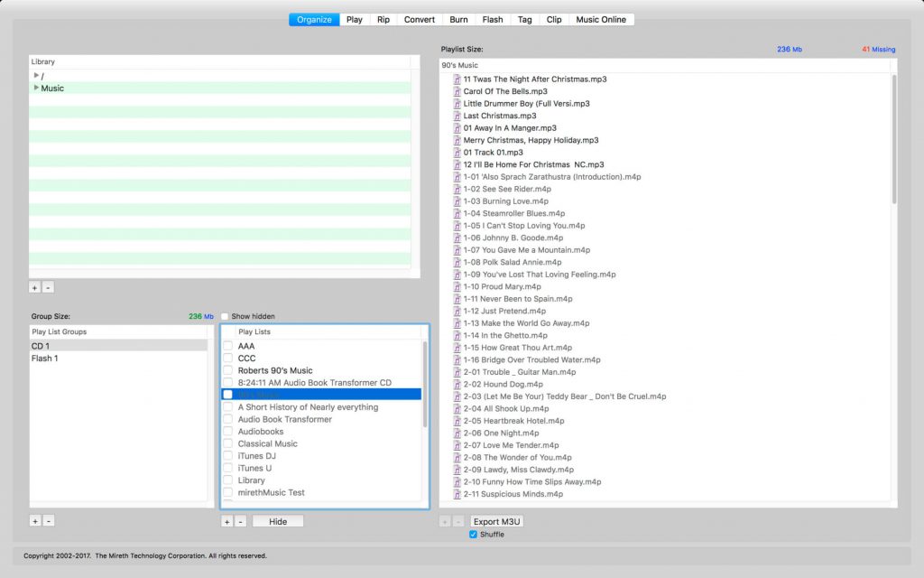
Task: Expand the Music item in the Library tree
Action: pos(34,88)
